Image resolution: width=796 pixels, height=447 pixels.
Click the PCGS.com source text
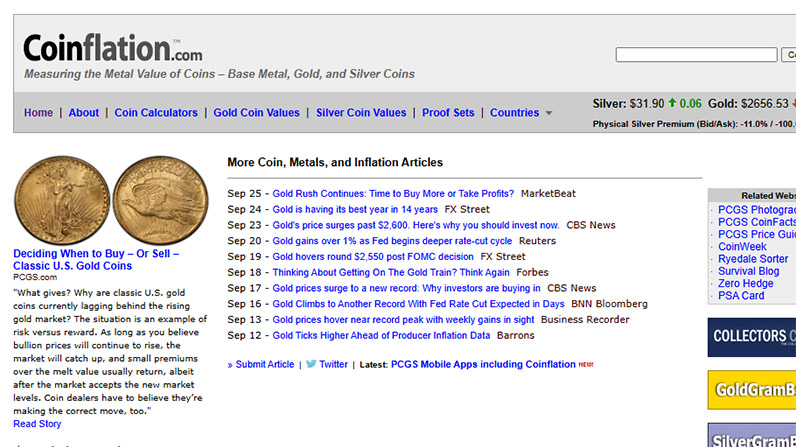[x=35, y=277]
